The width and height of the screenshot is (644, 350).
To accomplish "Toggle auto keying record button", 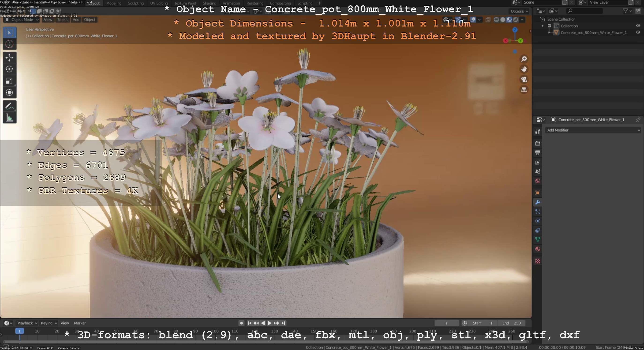I will coord(241,323).
